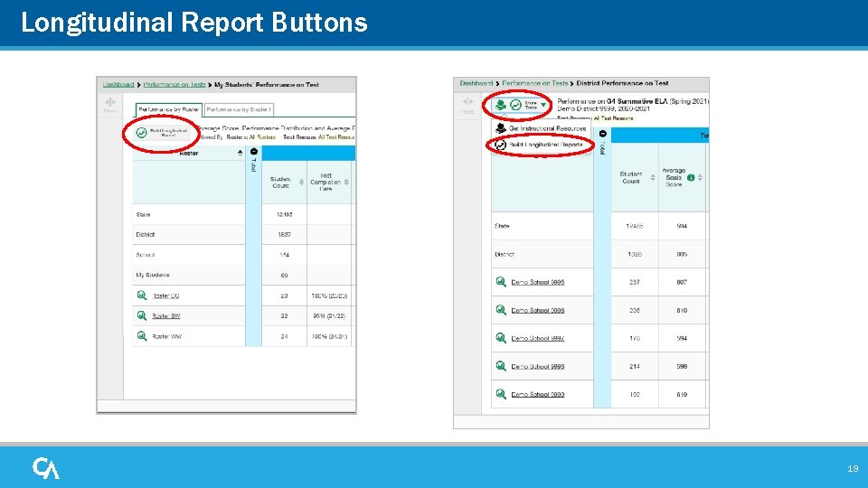Expand the More Tools dropdown arrow
This screenshot has height=488, width=868.
click(543, 105)
